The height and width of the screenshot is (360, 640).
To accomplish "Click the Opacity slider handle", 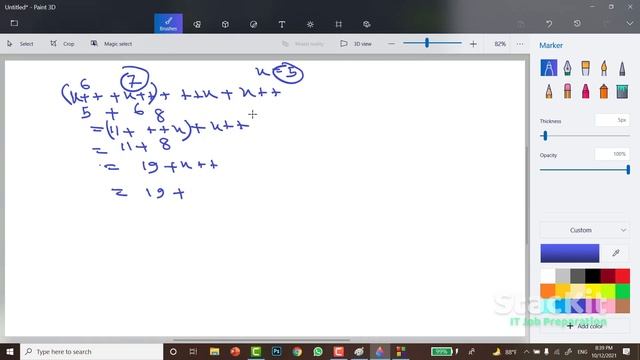I will click(628, 170).
